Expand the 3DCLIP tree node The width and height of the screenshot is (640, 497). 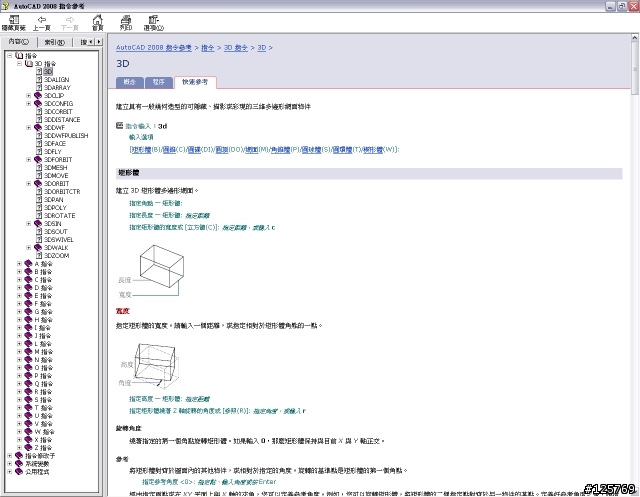tap(29, 95)
